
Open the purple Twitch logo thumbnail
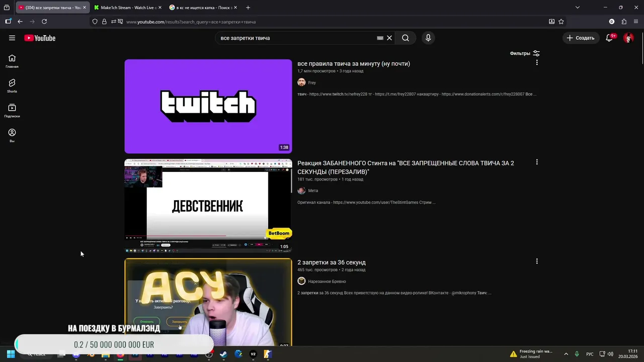point(208,106)
